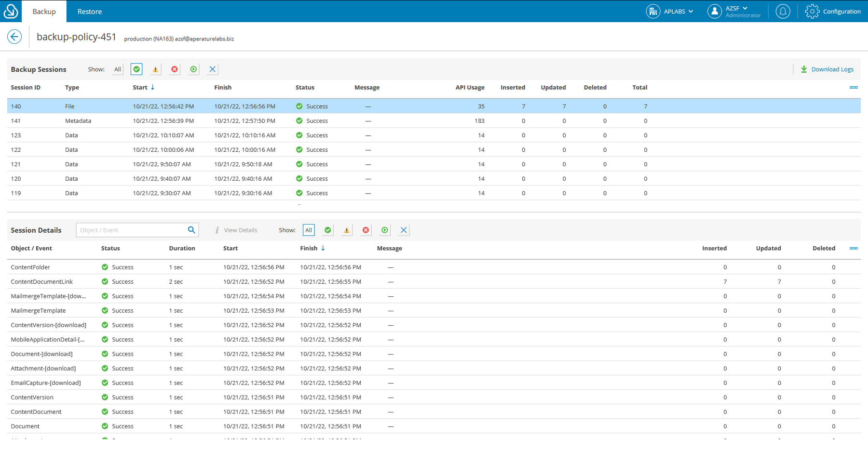Select the Backup tab
Screen dimensions: 868x450
tap(44, 12)
